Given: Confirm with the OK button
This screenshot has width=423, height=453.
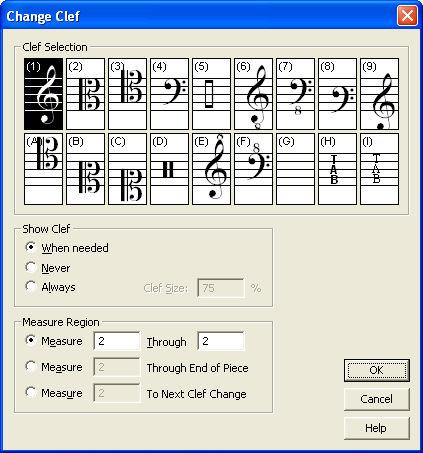Looking at the screenshot, I should (377, 370).
